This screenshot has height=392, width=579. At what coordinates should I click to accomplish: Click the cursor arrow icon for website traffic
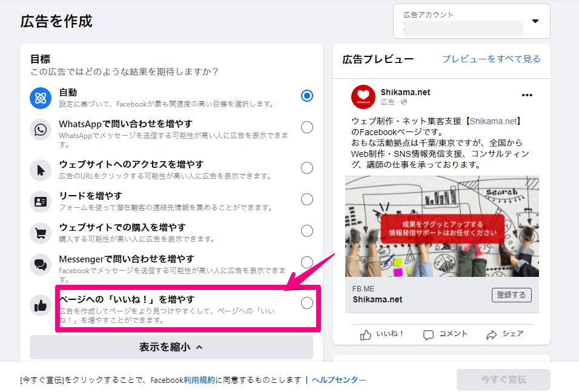(41, 170)
